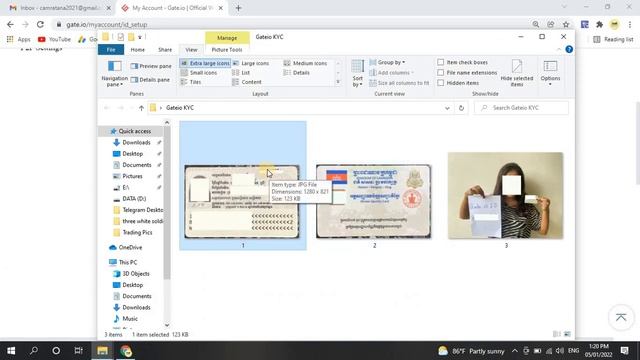This screenshot has width=640, height=360.
Task: Enable Hidden items checkbox
Action: pyautogui.click(x=440, y=83)
